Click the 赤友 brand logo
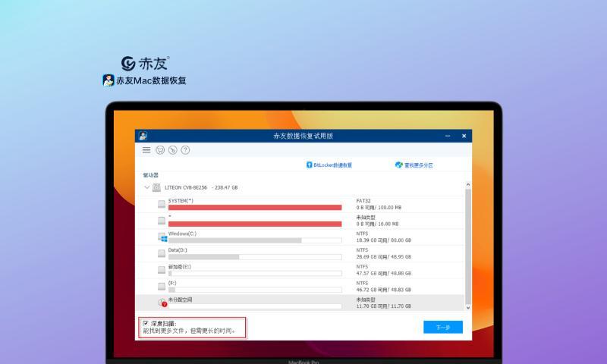Viewport: 607px width, 364px height. coord(145,64)
